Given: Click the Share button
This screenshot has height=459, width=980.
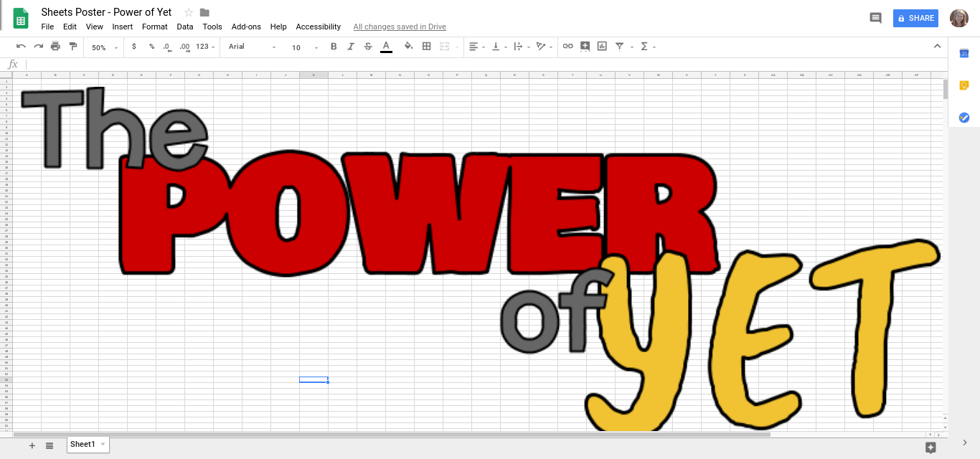Looking at the screenshot, I should (x=915, y=17).
